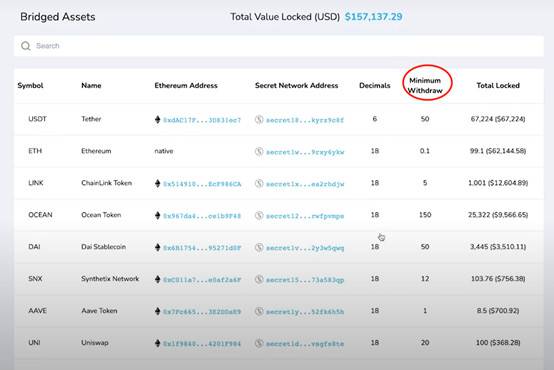
Task: Click the 25,322 ($9,566.65) total locked value
Action: [498, 215]
